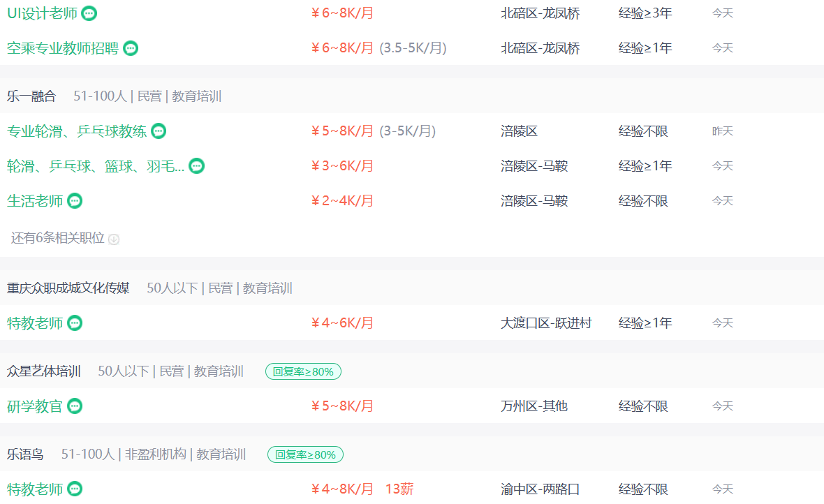Image resolution: width=824 pixels, height=504 pixels.
Task: Click chat icon beside 大渡口区 特教老师
Action: coord(75,323)
